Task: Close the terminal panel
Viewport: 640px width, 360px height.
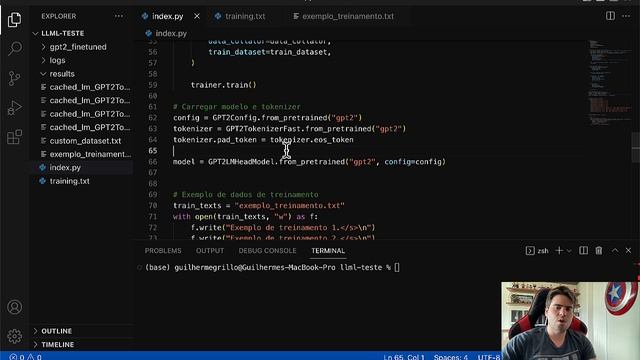Action: [629, 251]
